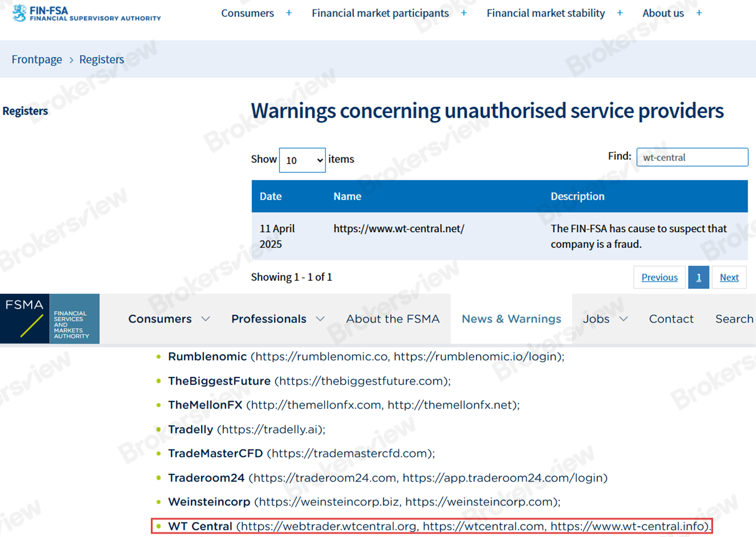Open About the FSMA menu item

[x=393, y=319]
